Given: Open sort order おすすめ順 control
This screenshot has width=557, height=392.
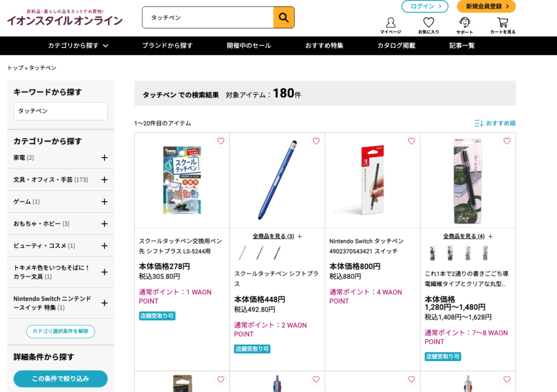Looking at the screenshot, I should coord(495,123).
